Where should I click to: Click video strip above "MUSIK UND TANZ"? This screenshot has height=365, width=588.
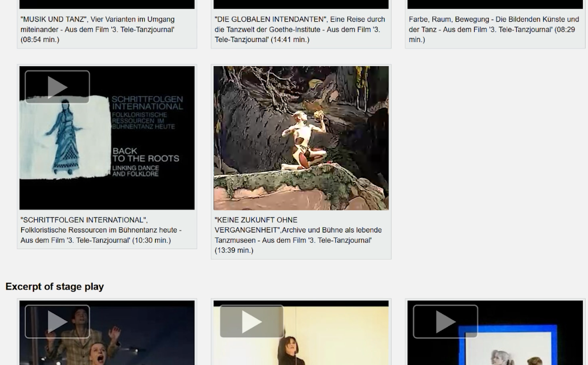click(x=107, y=4)
